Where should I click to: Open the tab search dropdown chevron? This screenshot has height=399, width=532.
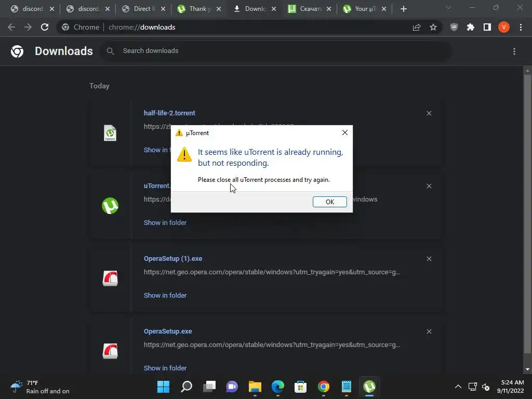coord(448,7)
